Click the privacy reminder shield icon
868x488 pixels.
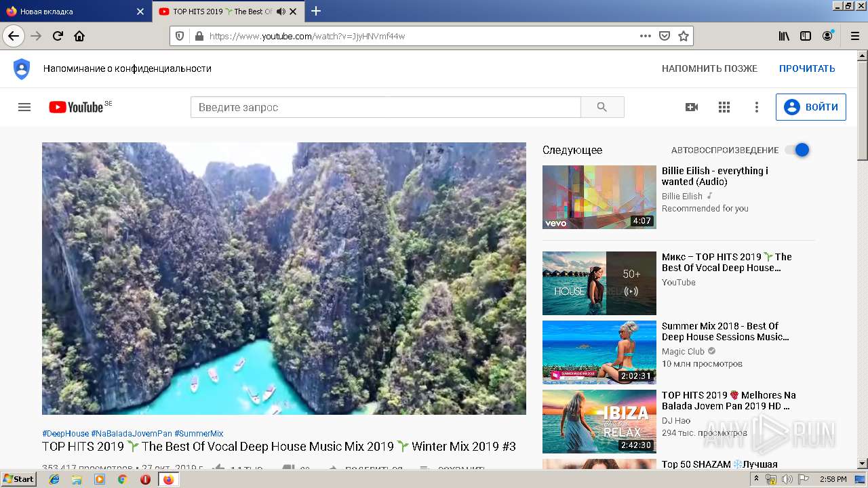(x=22, y=68)
